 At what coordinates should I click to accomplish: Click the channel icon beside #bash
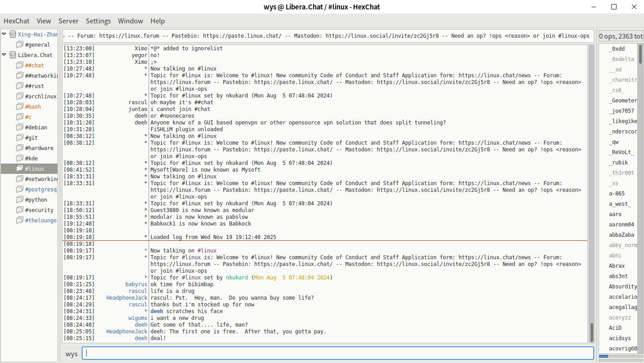pos(19,107)
